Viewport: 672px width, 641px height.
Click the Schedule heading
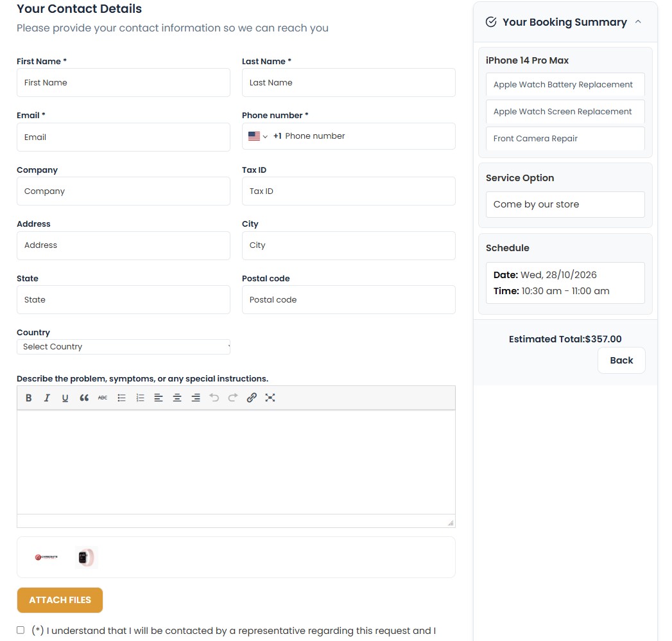[x=508, y=248]
